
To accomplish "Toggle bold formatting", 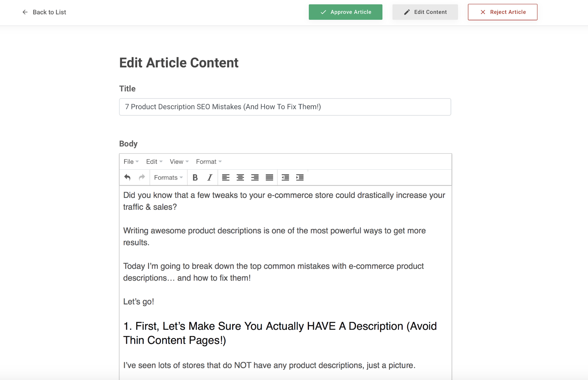I will [x=195, y=177].
